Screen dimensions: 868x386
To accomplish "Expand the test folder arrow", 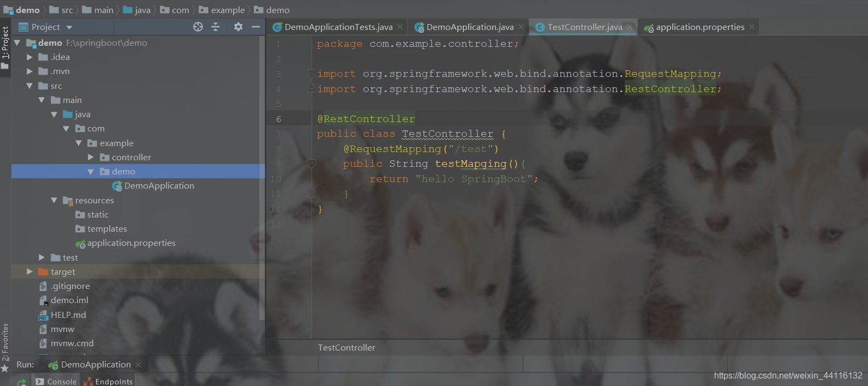I will pyautogui.click(x=41, y=257).
